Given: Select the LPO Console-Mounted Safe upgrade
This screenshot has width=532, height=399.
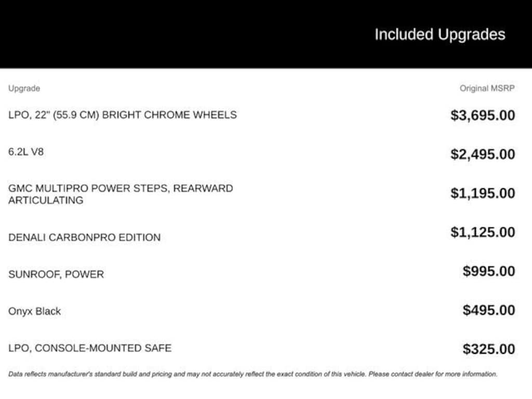Looking at the screenshot, I should (89, 348).
